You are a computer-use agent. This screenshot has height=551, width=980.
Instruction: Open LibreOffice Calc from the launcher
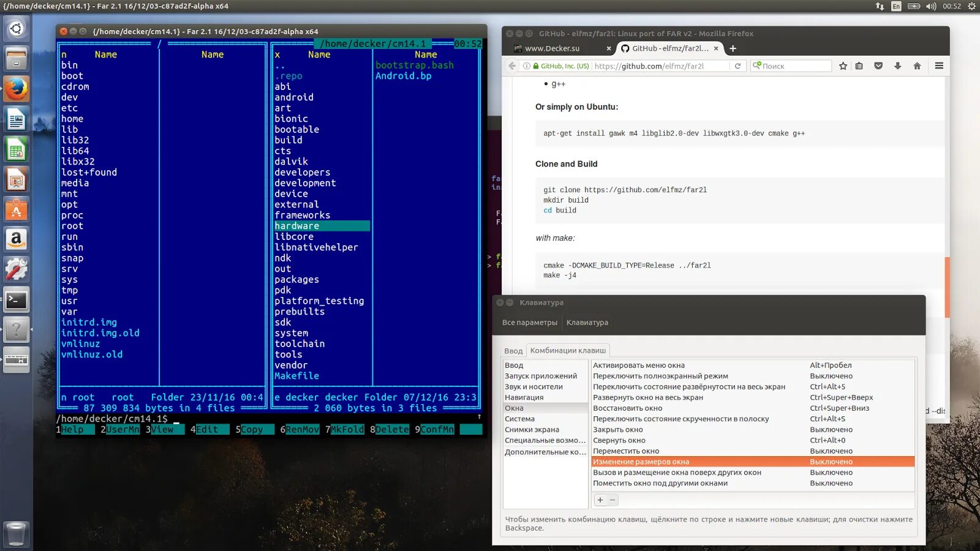point(17,149)
